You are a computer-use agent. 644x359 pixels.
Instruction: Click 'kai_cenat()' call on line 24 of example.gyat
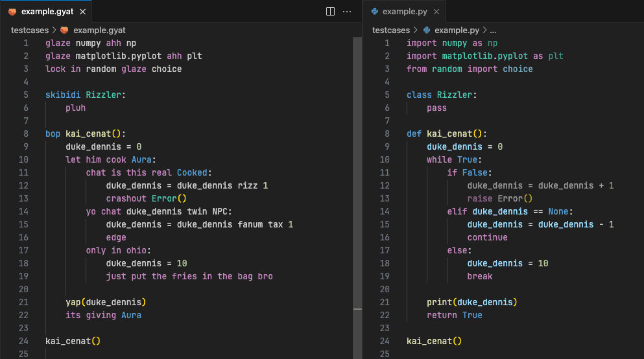coord(73,341)
